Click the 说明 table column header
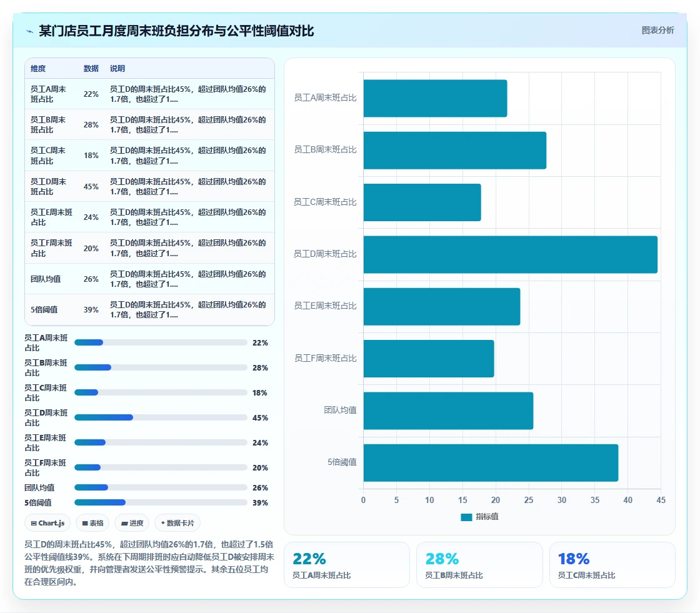This screenshot has width=700, height=613. pos(117,68)
